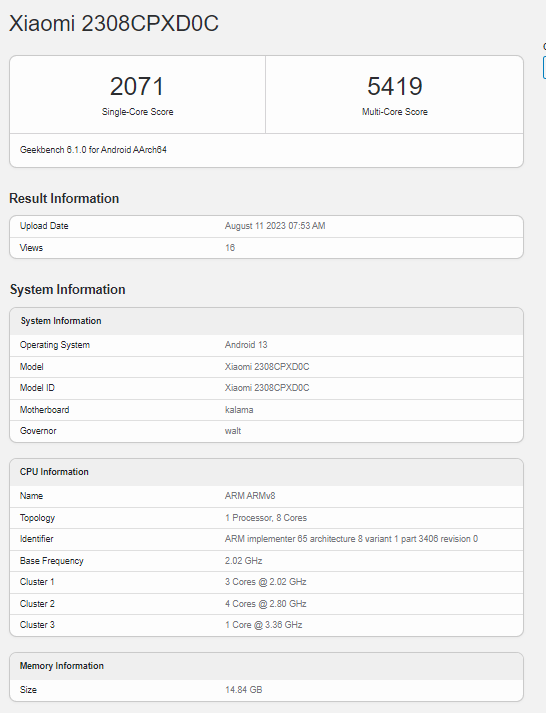Click the 2071 Single-Core Score value
The height and width of the screenshot is (713, 546).
coord(137,86)
